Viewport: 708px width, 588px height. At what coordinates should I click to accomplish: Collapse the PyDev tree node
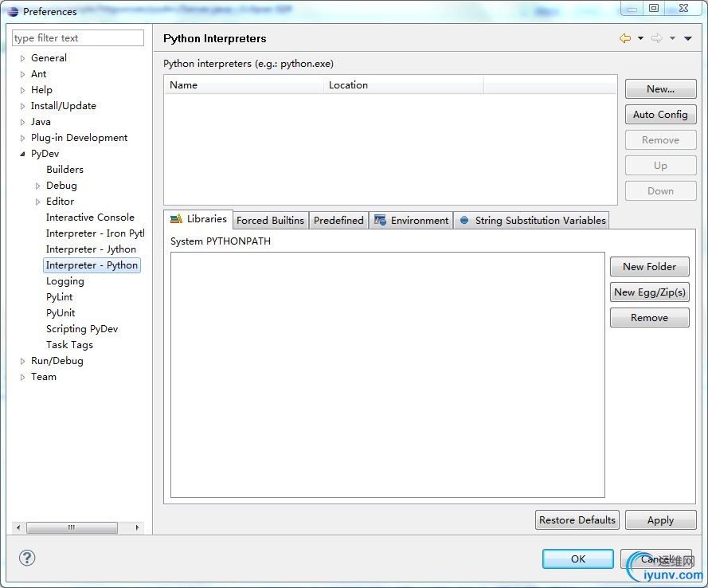pos(22,154)
